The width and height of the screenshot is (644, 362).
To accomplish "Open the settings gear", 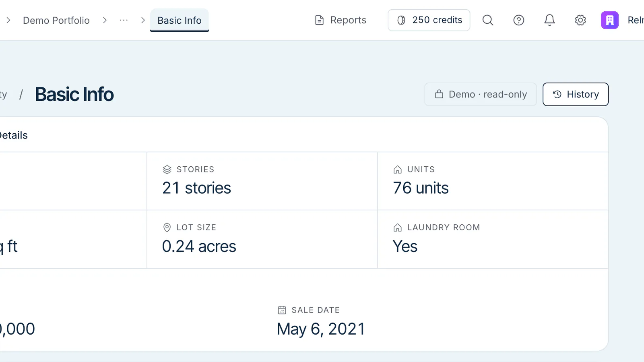I will tap(580, 20).
